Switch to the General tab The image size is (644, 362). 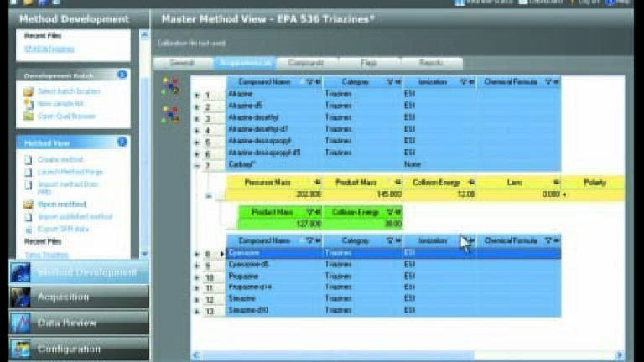pyautogui.click(x=182, y=63)
